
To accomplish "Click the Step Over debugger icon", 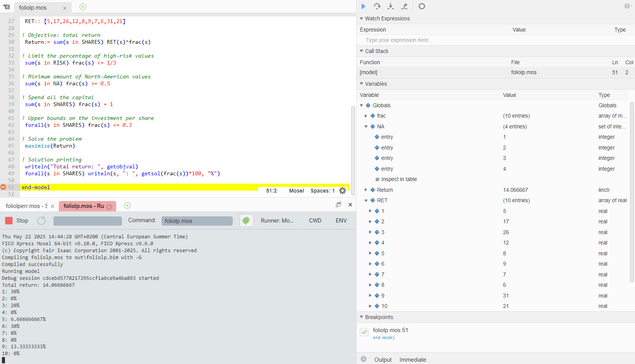I will [377, 6].
